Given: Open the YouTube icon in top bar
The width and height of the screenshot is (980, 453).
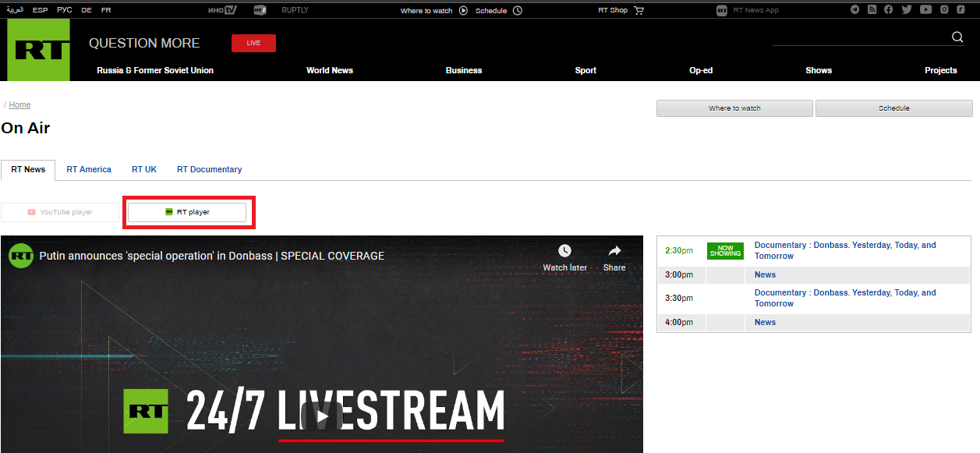Looking at the screenshot, I should (925, 10).
